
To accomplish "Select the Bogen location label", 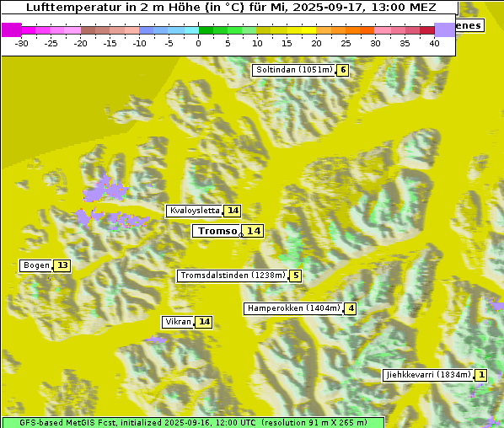I will click(x=36, y=265).
